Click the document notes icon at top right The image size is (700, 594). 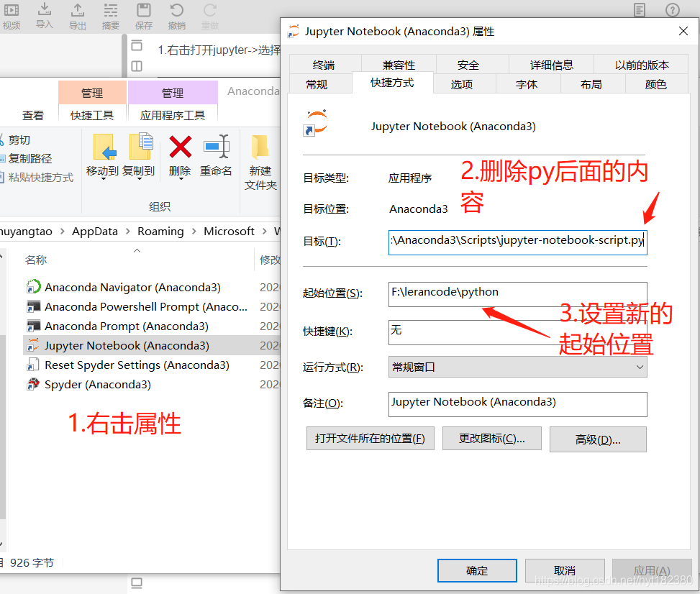640,10
